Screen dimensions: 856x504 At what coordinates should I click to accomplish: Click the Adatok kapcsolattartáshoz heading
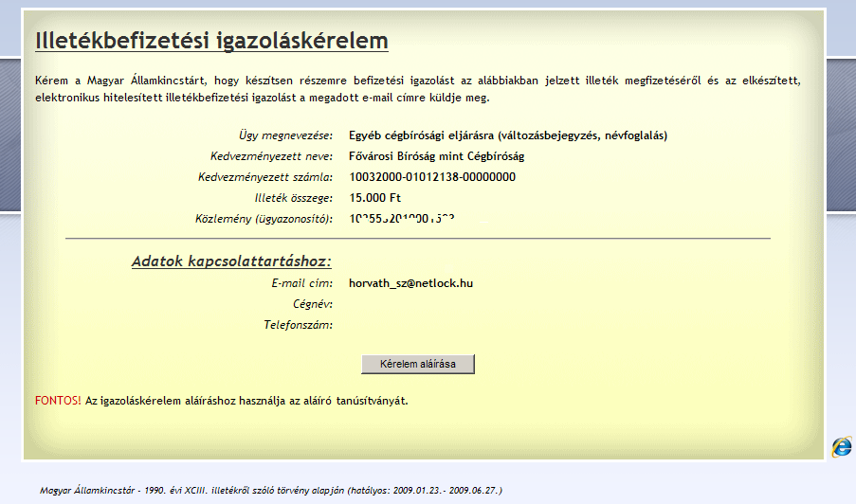(231, 261)
